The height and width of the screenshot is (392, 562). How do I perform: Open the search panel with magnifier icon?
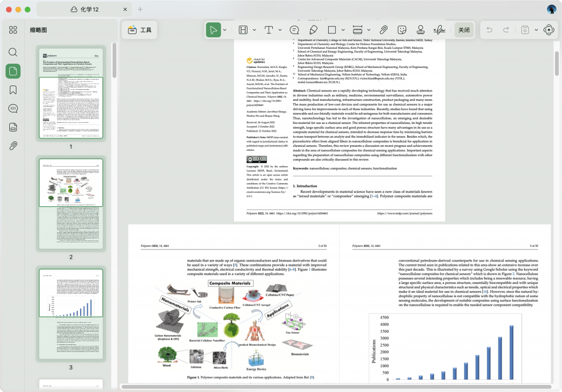tap(13, 52)
